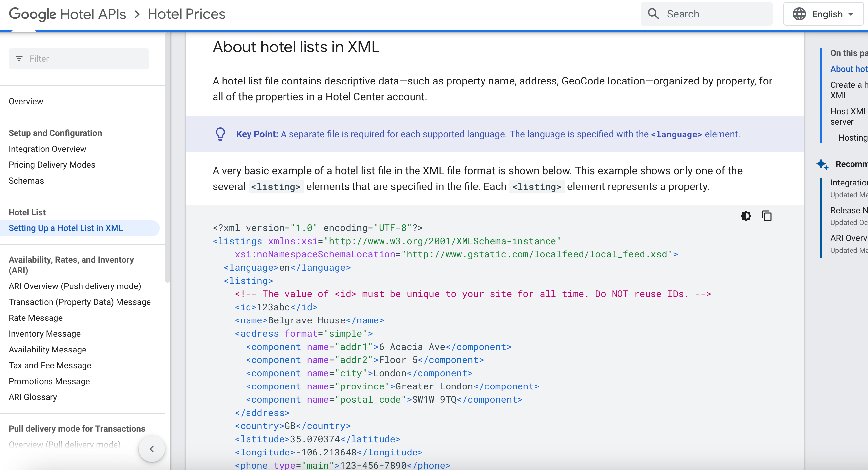
Task: Click the postal_code SW1W 9TQ line
Action: point(384,399)
